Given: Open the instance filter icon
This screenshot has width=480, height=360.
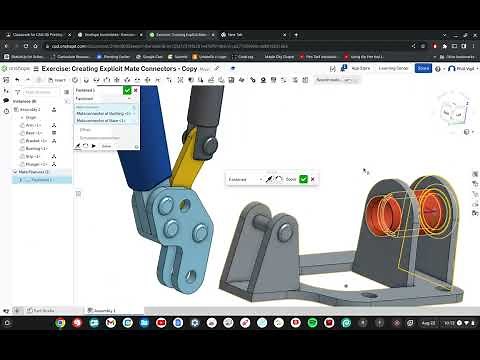Looking at the screenshot, I should [x=18, y=92].
